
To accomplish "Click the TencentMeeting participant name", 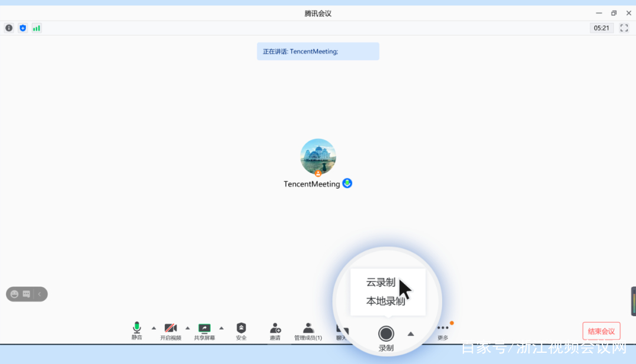I will 312,184.
